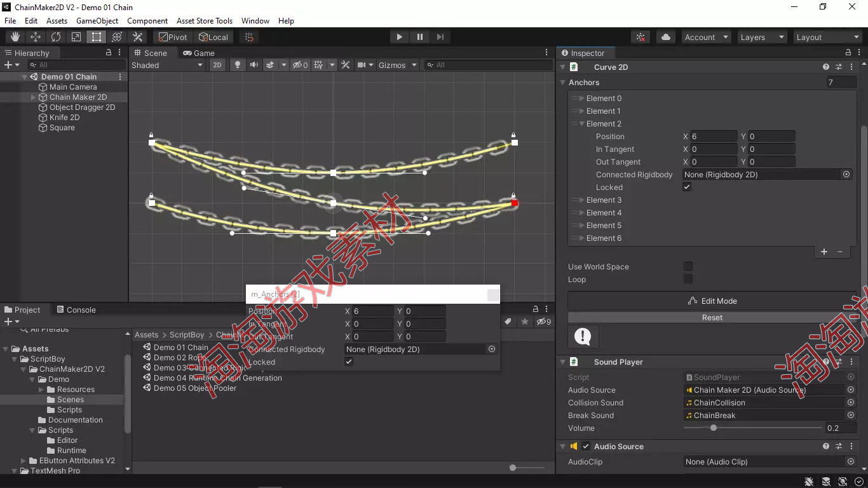Screen dimensions: 868x488
Task: Start Play mode
Action: [399, 37]
